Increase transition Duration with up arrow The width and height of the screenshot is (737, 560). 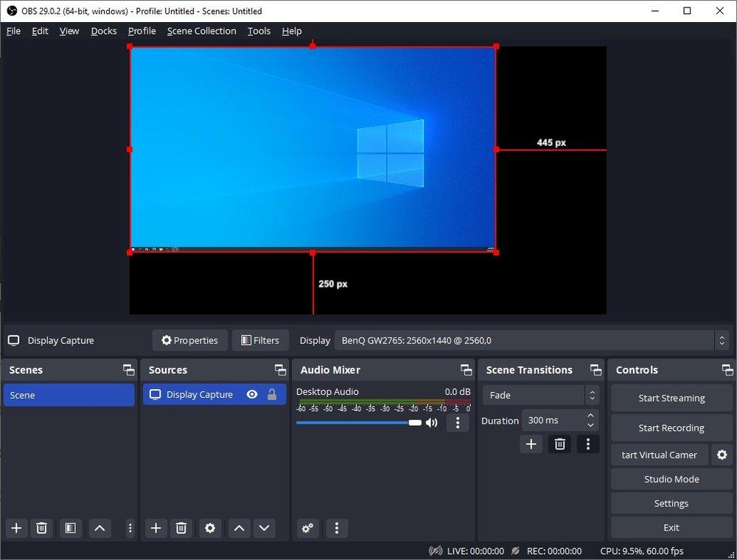click(x=591, y=416)
